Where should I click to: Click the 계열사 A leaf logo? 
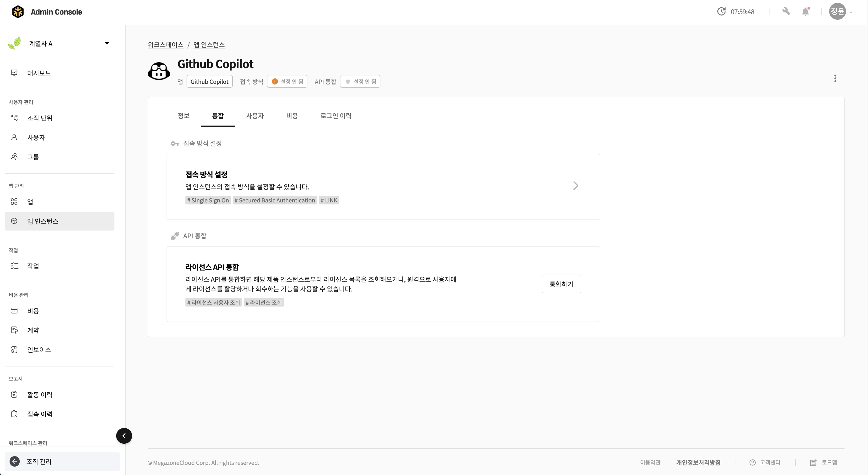(x=14, y=43)
